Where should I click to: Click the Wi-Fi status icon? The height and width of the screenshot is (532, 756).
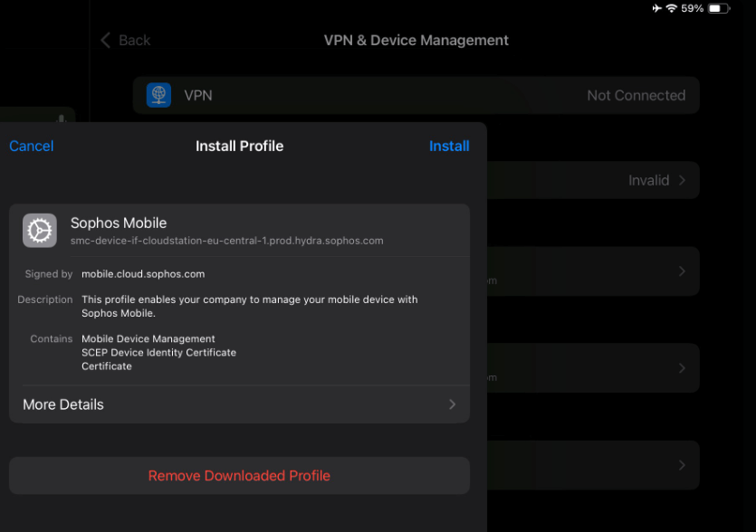coord(671,8)
